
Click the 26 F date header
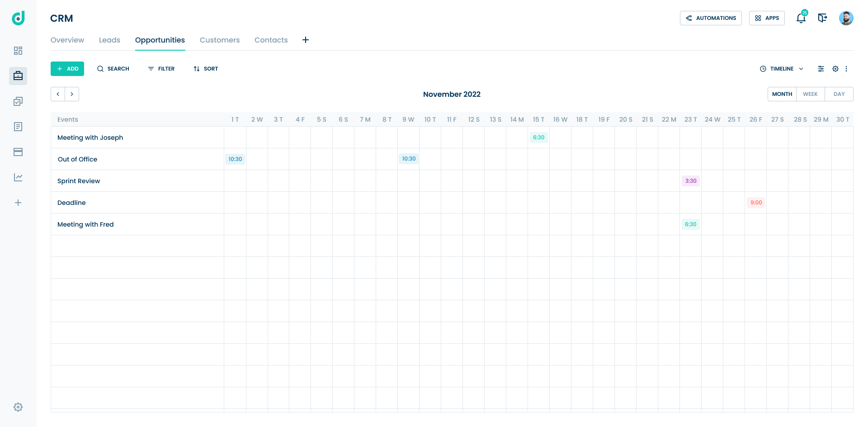756,119
